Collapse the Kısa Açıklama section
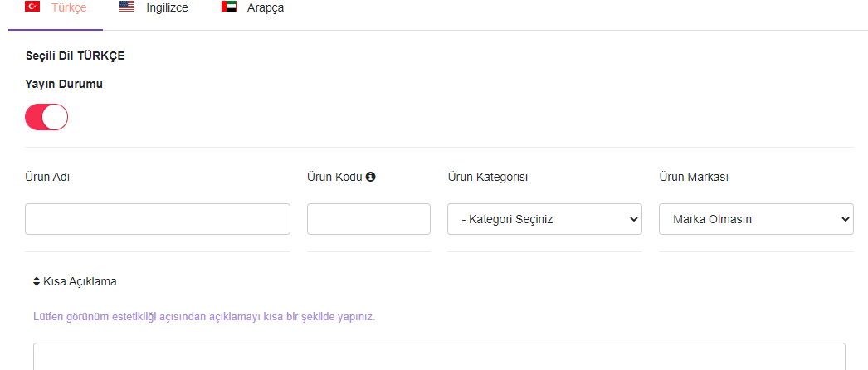Screen dimensions: 868x370 [75, 281]
